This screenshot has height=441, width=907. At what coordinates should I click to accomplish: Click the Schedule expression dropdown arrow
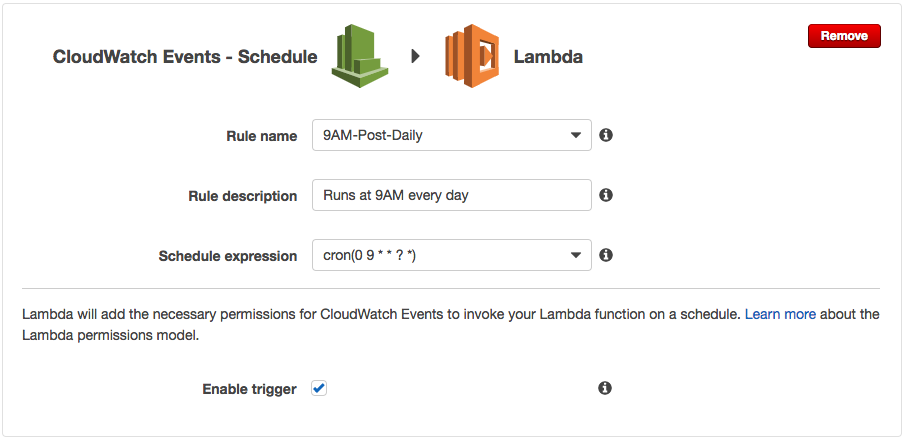pyautogui.click(x=575, y=255)
